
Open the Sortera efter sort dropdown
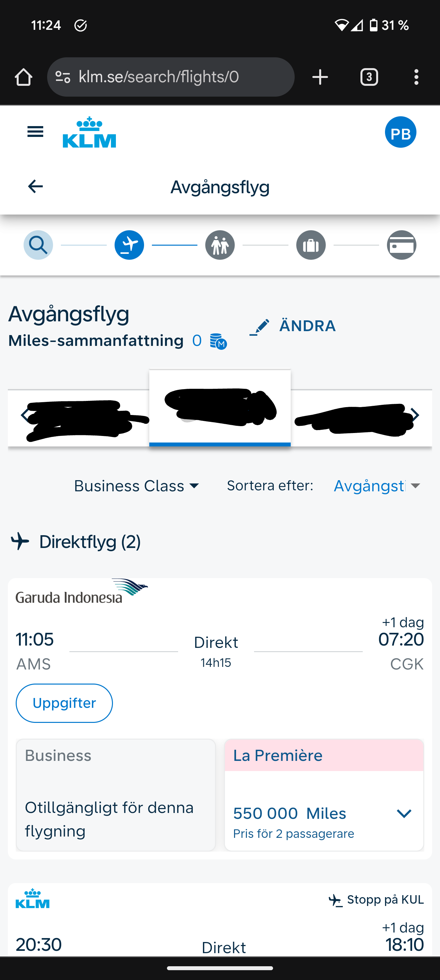coord(376,486)
